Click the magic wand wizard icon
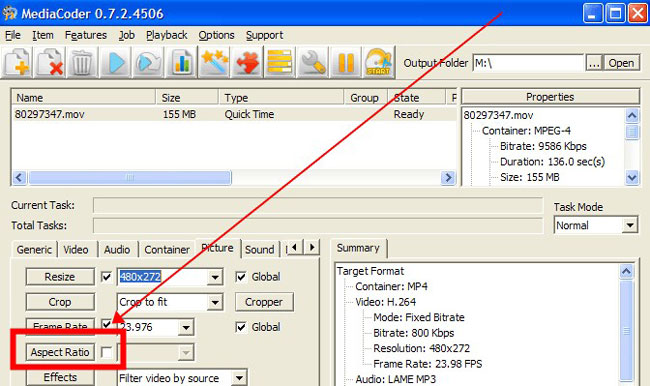Viewport: 650px width, 386px height. click(214, 63)
